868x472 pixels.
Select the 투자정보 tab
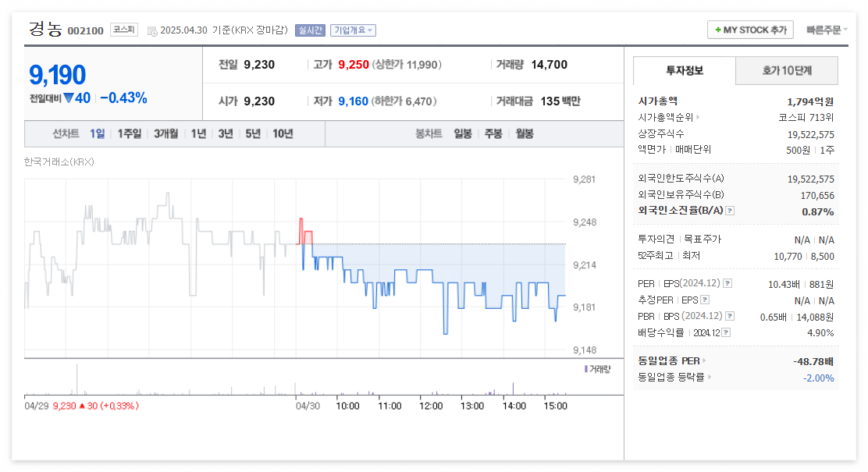[684, 70]
